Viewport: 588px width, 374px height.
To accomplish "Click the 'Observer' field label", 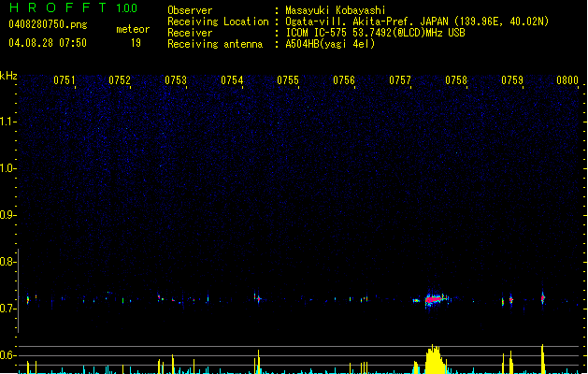I will point(190,10).
